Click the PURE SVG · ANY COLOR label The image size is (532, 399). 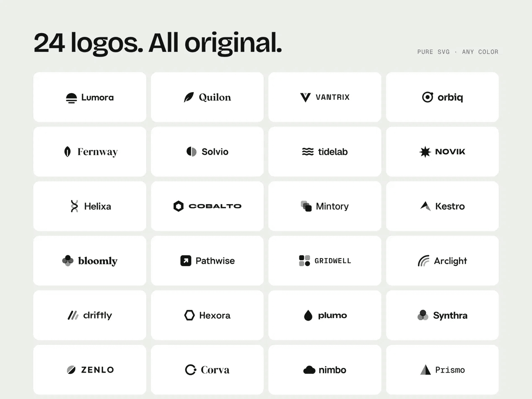pyautogui.click(x=458, y=52)
